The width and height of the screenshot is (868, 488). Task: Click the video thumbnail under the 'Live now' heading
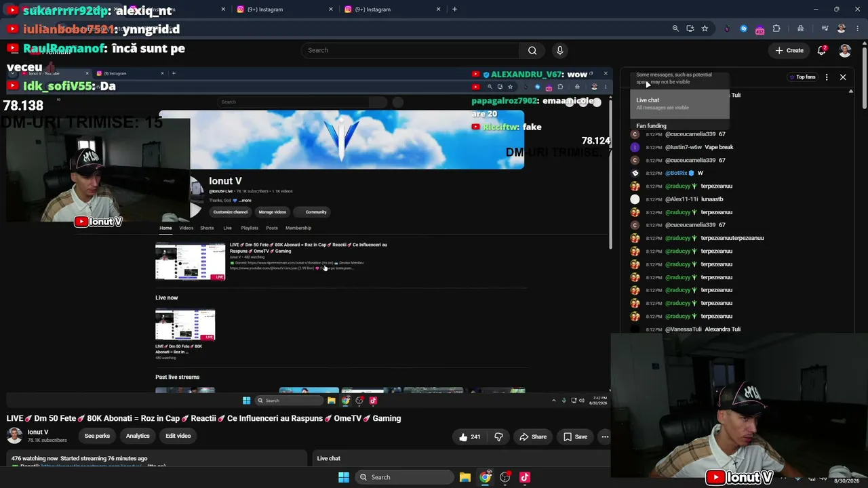point(185,325)
